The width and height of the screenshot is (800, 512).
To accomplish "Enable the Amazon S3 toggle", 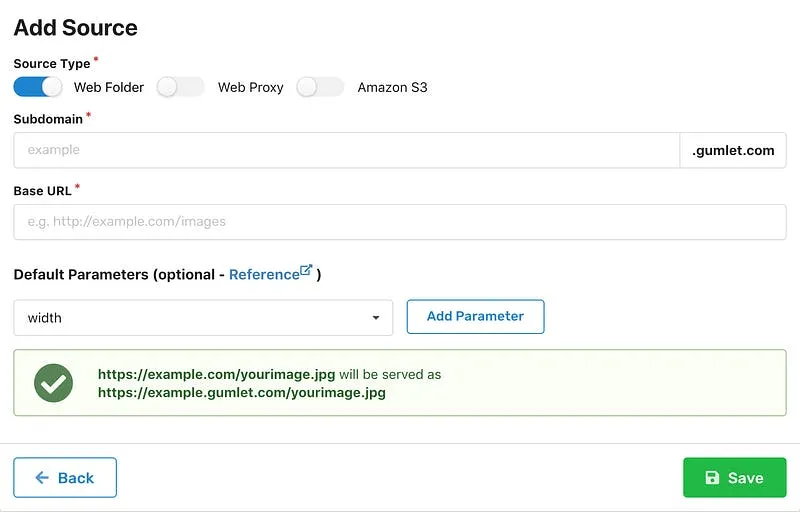I will [x=320, y=87].
